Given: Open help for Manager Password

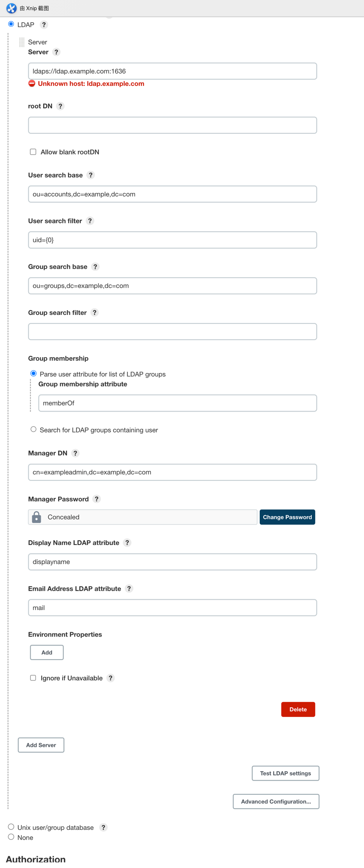Looking at the screenshot, I should click(97, 499).
